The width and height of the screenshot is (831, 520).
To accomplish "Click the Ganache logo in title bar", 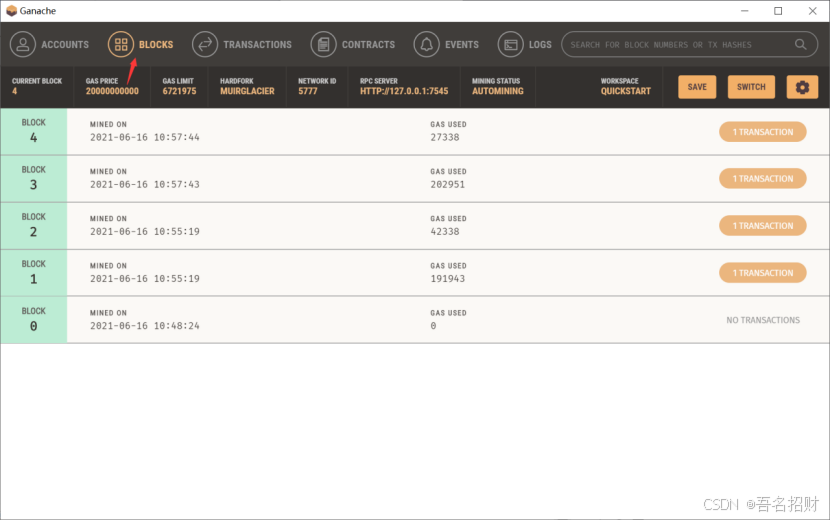I will (11, 11).
